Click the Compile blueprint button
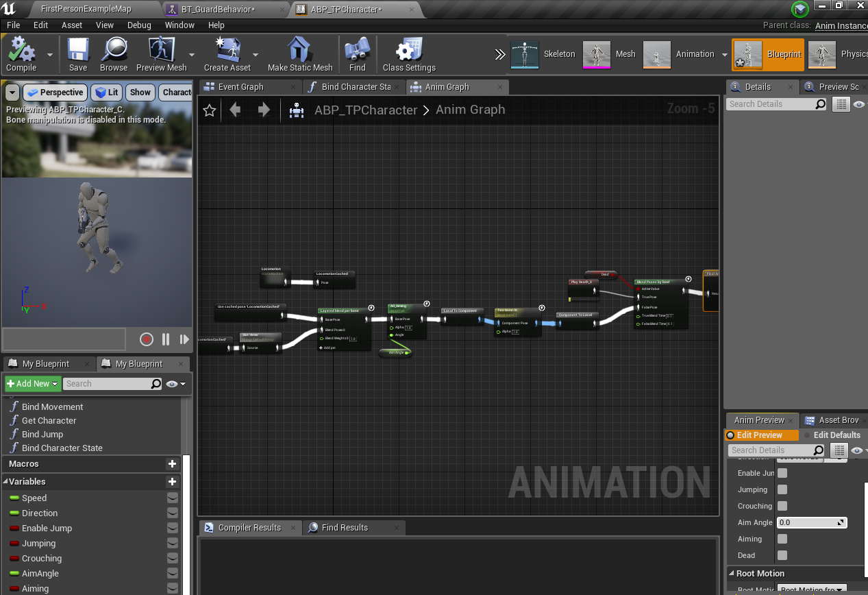The width and height of the screenshot is (868, 595). (x=21, y=54)
